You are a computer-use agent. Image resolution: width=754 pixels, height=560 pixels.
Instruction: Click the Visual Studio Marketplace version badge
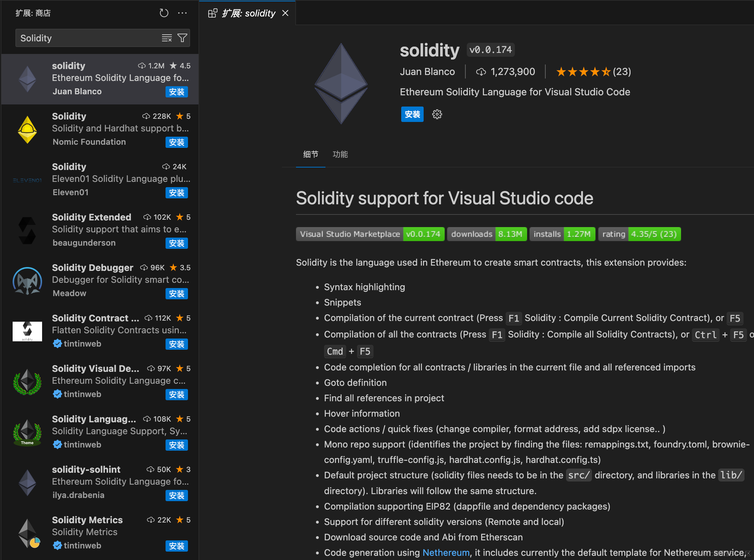[x=370, y=234]
